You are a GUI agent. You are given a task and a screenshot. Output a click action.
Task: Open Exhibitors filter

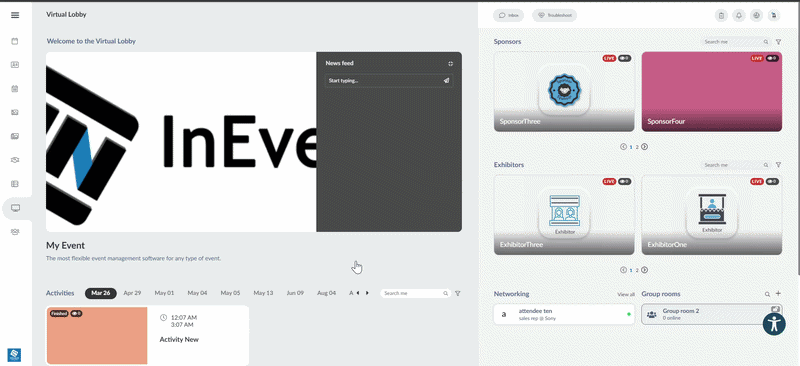point(779,165)
